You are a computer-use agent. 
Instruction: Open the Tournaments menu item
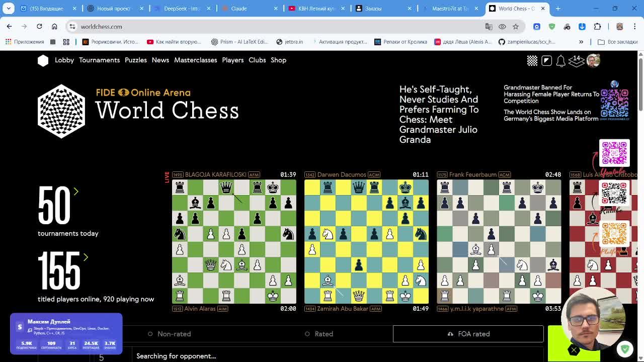pyautogui.click(x=99, y=60)
